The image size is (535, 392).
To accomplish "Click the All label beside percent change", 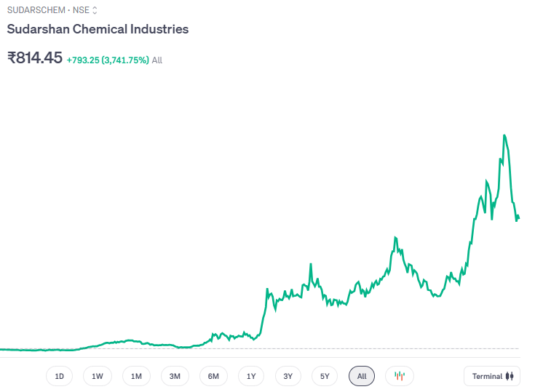I will tap(157, 60).
